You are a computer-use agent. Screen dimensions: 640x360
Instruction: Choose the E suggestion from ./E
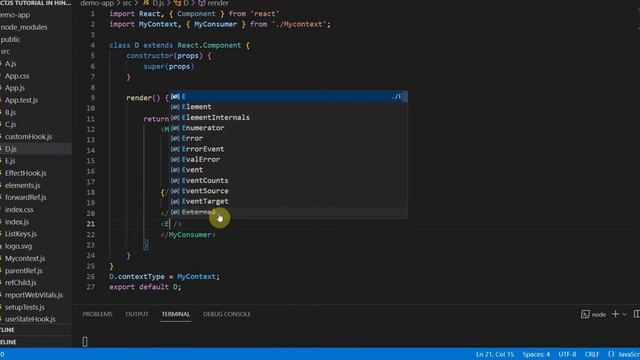pos(289,96)
